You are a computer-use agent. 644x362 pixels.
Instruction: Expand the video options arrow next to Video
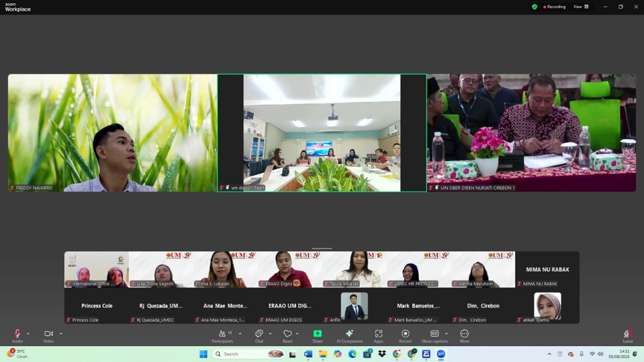pyautogui.click(x=61, y=334)
